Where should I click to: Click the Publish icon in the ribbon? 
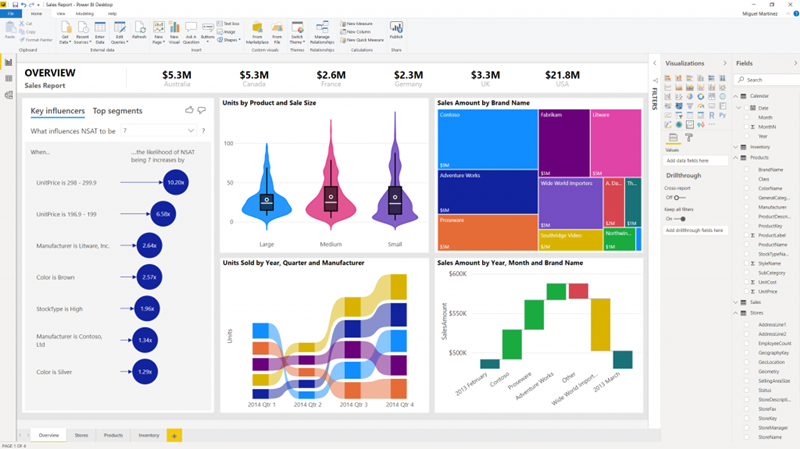coord(396,30)
